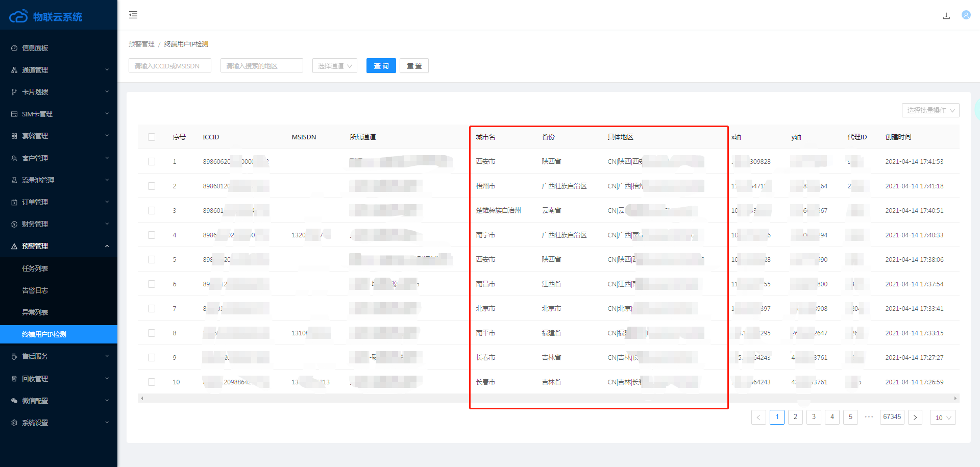The image size is (980, 467).
Task: Click the 通道管理 sidebar icon
Action: coord(14,70)
